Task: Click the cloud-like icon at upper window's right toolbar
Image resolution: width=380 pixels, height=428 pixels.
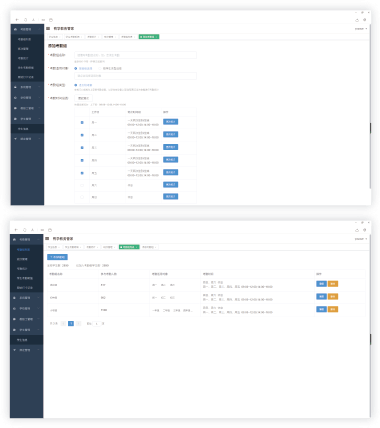Action: [357, 20]
